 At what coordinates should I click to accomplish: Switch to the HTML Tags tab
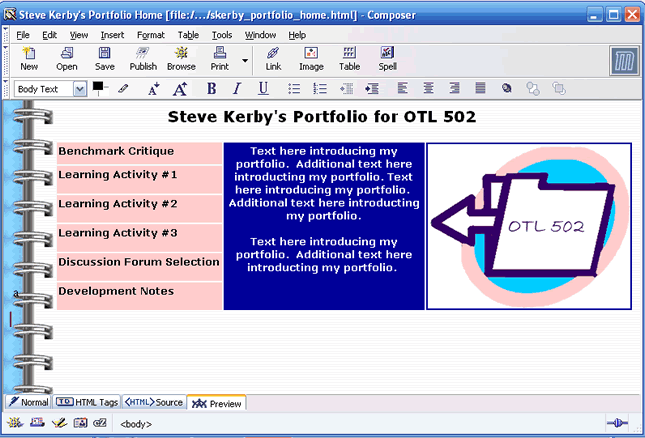[x=87, y=402]
